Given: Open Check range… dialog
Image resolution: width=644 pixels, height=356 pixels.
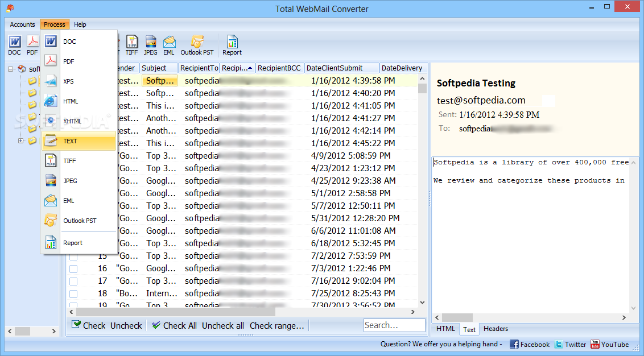Looking at the screenshot, I should [x=277, y=326].
